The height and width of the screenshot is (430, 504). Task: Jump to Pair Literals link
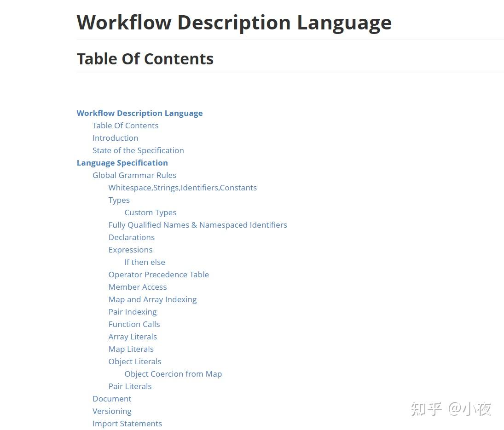click(x=130, y=386)
